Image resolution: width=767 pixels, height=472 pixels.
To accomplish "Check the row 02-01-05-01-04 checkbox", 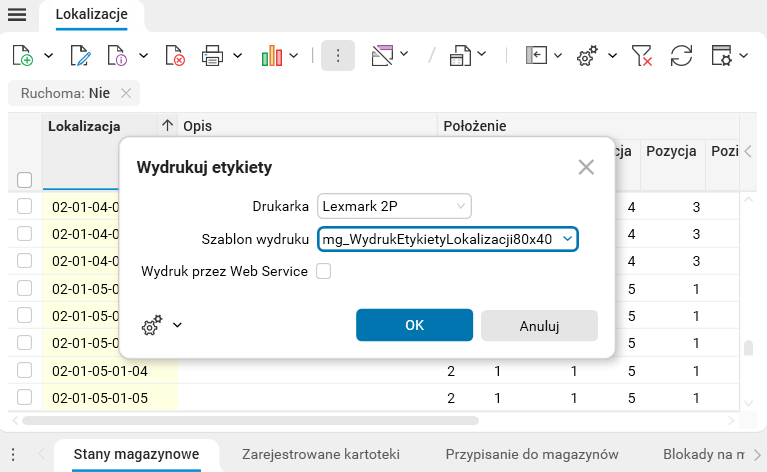I will pos(24,370).
